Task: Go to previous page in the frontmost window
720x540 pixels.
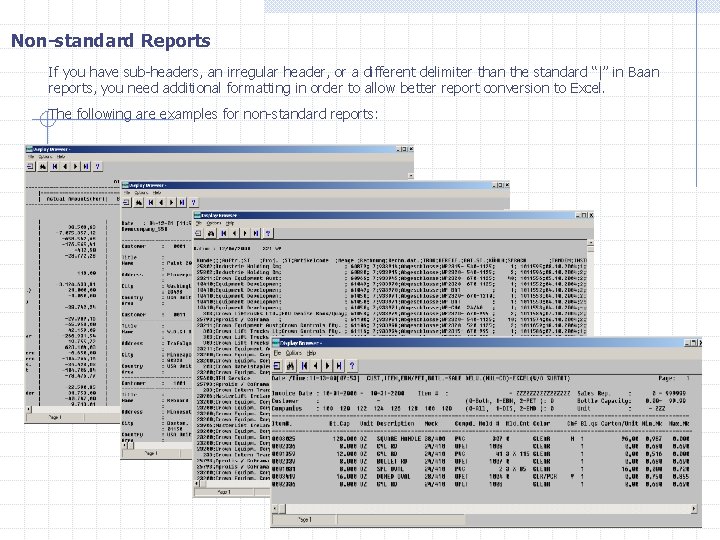Action: [x=315, y=366]
